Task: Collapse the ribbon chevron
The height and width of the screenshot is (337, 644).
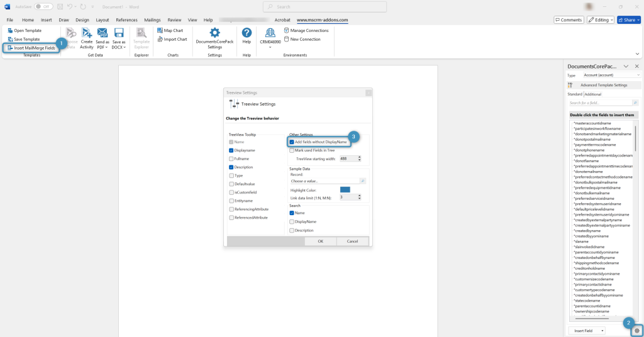Action: [637, 54]
